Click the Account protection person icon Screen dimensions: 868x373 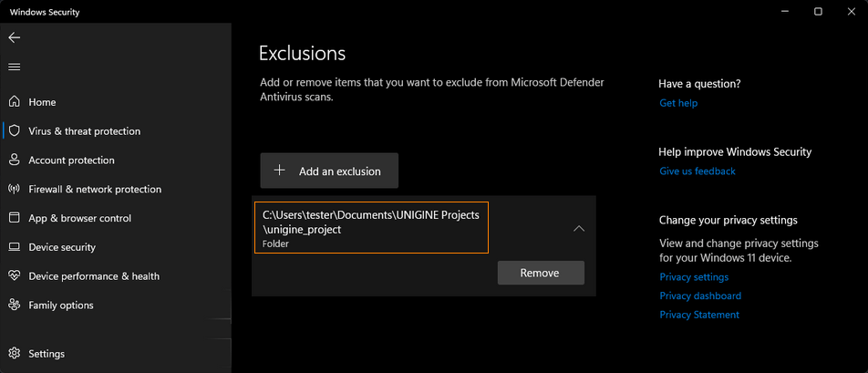point(14,160)
